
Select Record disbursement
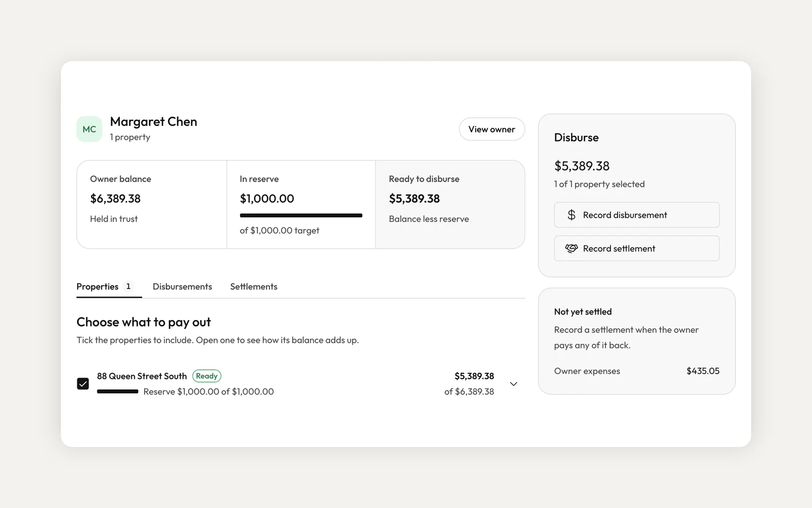636,215
